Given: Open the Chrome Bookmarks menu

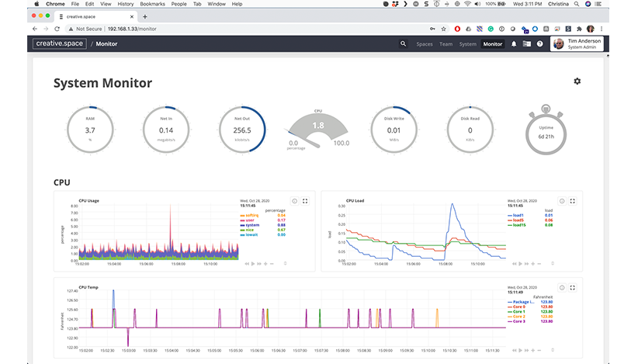Looking at the screenshot, I should (153, 4).
